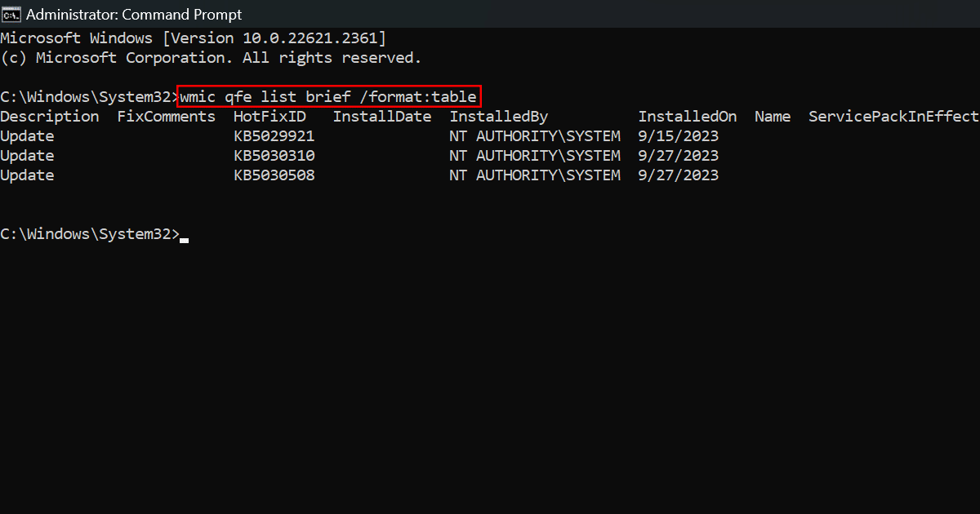Click hotfix ID KB5030508

pyautogui.click(x=274, y=175)
